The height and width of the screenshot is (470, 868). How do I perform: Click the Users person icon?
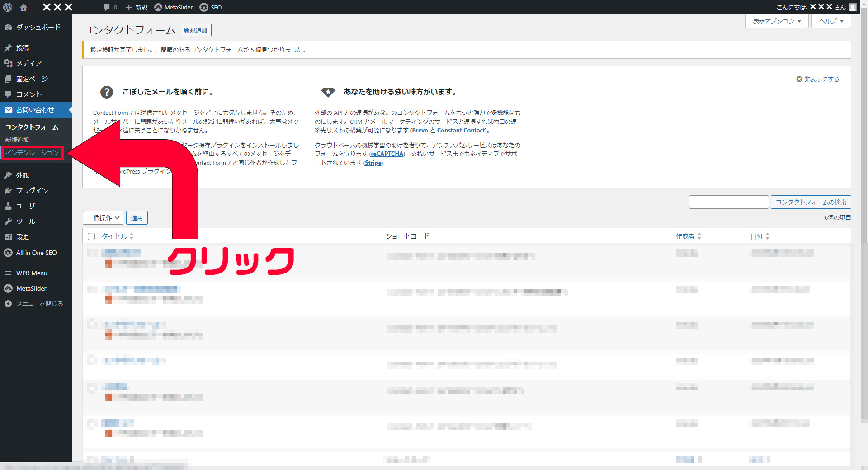coord(8,206)
